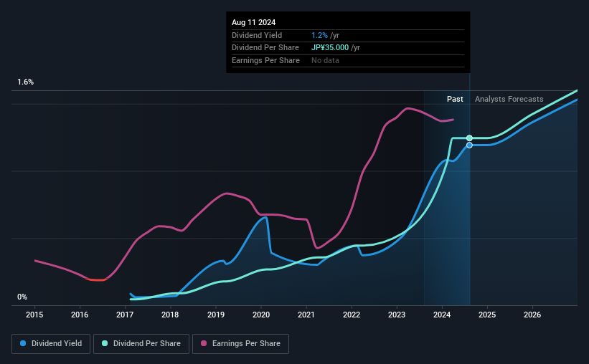This screenshot has width=589, height=364.
Task: Click the 2024 x-axis year label
Action: tap(442, 315)
